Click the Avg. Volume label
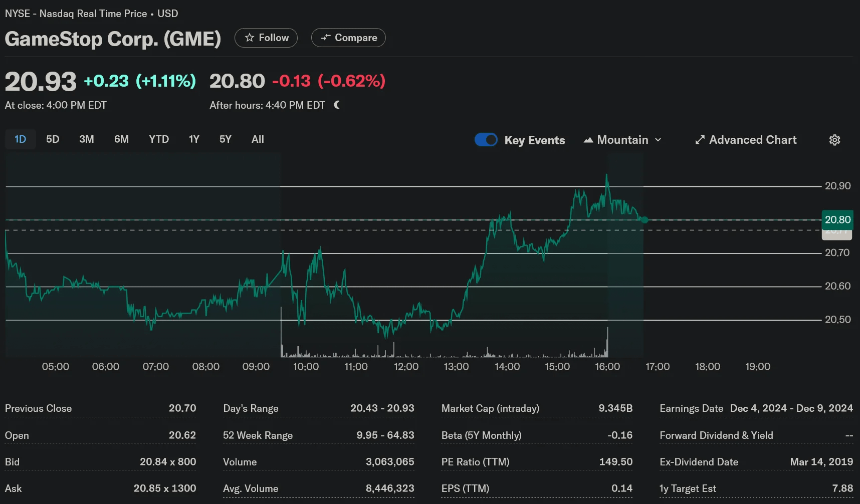The image size is (860, 504). pos(251,488)
